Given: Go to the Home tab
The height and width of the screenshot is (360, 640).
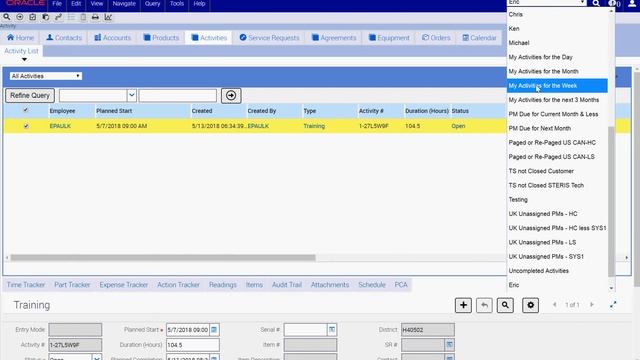Looking at the screenshot, I should (x=20, y=38).
